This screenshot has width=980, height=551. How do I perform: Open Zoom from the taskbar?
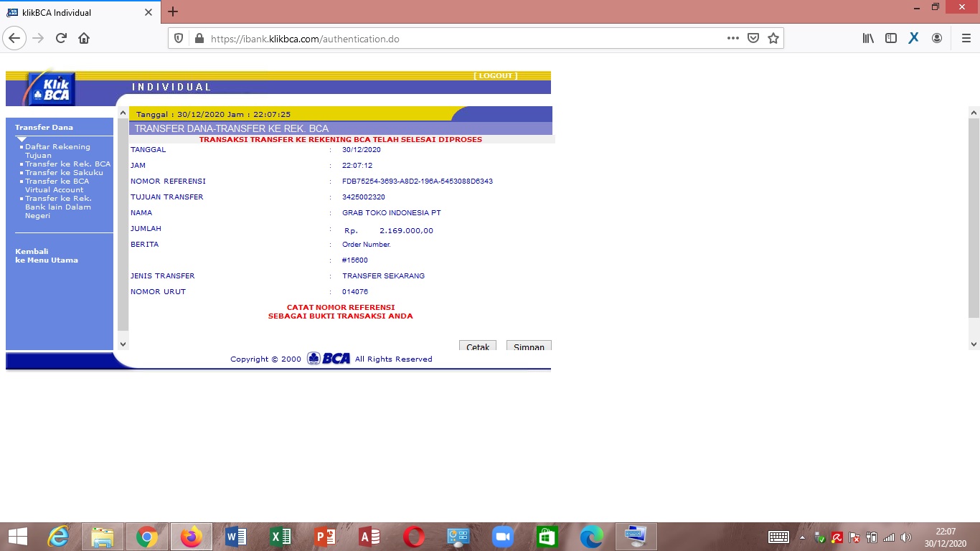click(503, 537)
